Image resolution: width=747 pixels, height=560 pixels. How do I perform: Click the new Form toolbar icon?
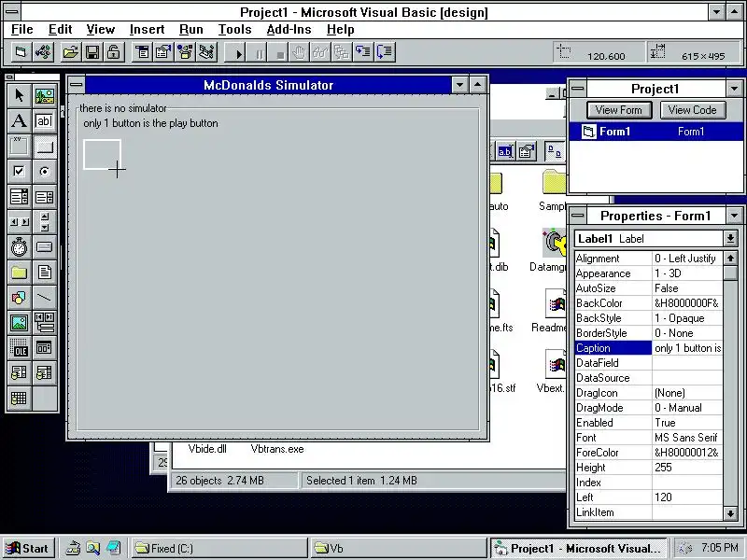(21, 52)
